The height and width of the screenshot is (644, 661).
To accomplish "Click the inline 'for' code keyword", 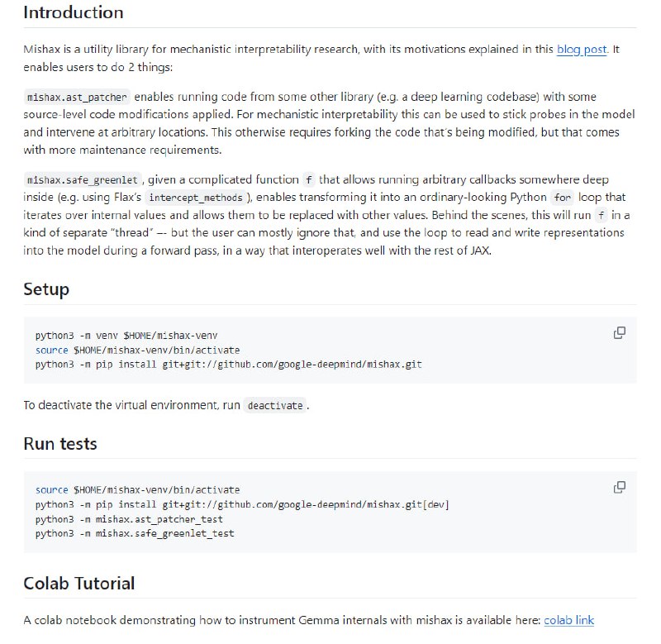I will (563, 198).
